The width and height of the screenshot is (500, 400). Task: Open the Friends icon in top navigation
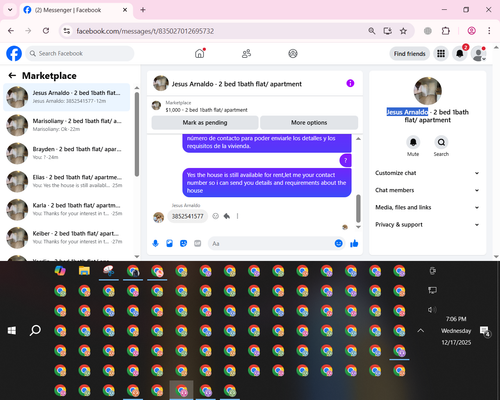coord(246,53)
